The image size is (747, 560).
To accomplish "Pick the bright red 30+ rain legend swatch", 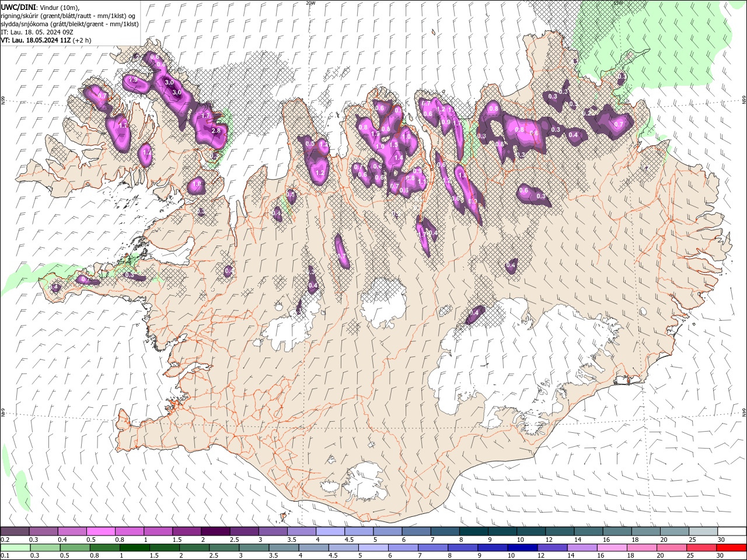I will (x=731, y=547).
